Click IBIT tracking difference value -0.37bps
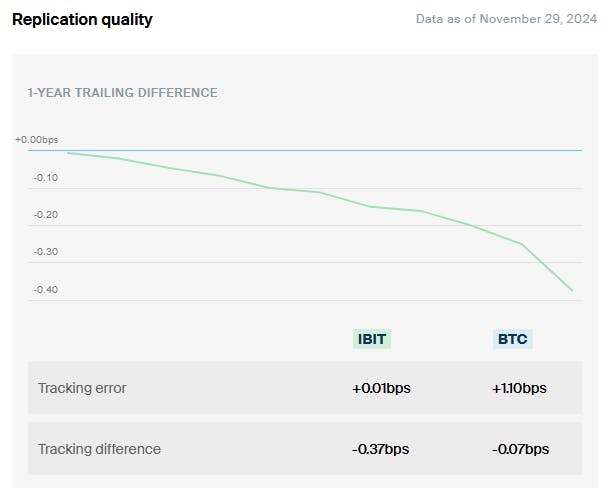Viewport: 613px width, 488px height. click(381, 449)
